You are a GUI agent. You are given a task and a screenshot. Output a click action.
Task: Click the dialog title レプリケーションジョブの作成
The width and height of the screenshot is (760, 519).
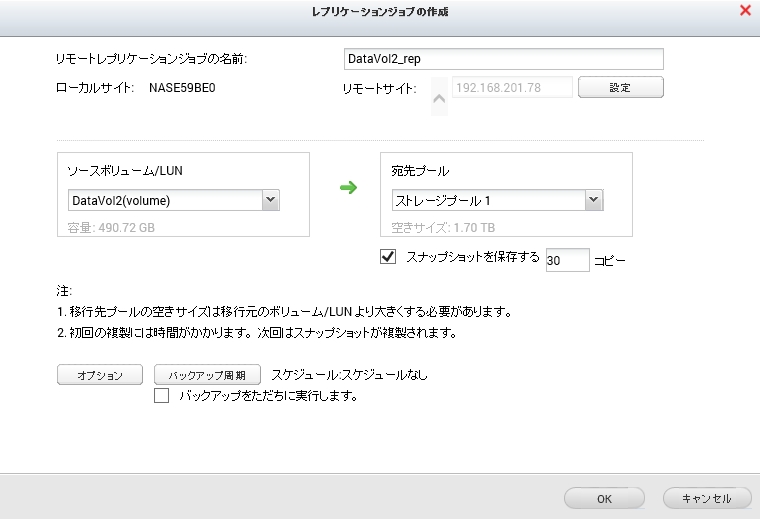379,12
